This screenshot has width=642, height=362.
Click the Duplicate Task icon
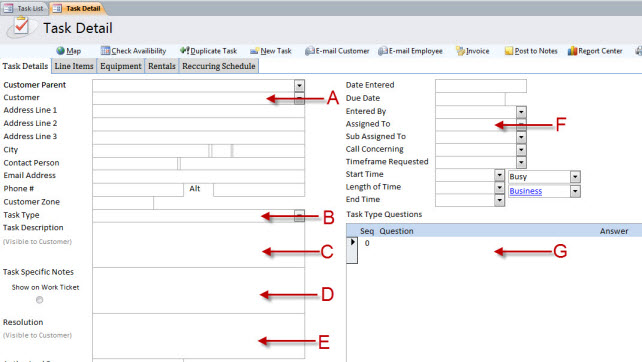(x=185, y=50)
